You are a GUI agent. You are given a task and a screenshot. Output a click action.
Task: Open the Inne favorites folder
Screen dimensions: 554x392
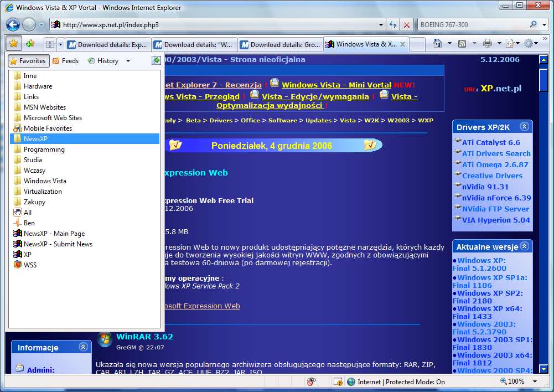[85, 76]
